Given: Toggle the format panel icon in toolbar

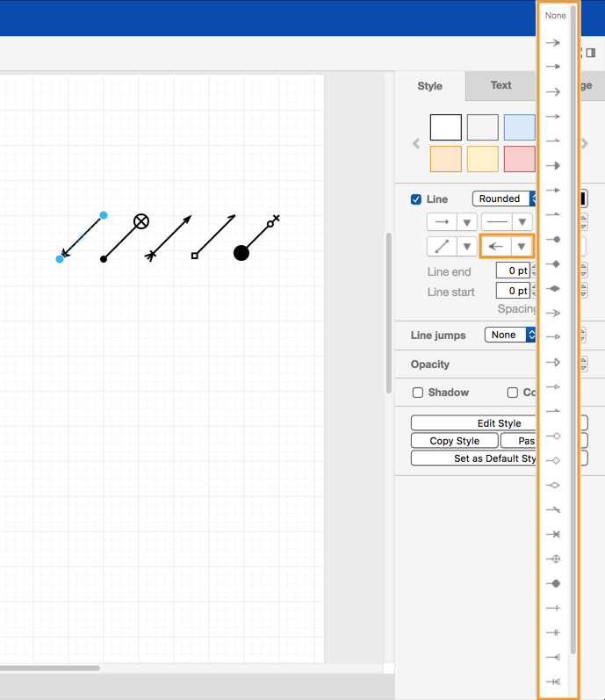Looking at the screenshot, I should click(x=591, y=53).
